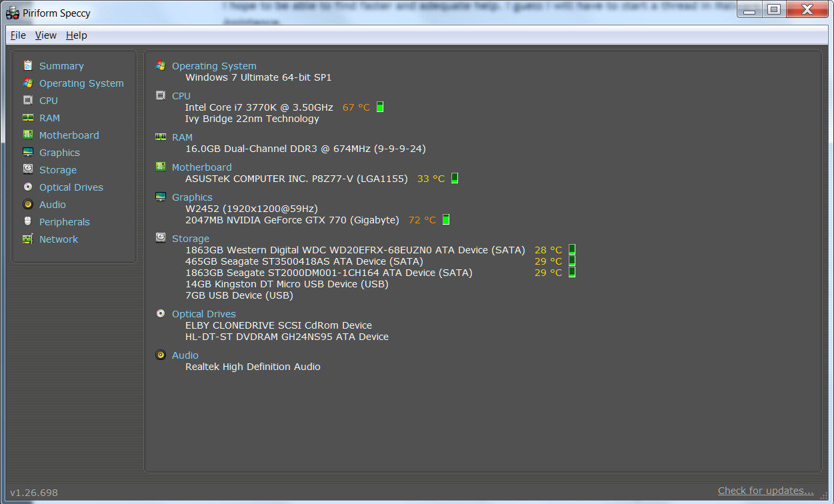This screenshot has height=504, width=834.
Task: Click the Piriform Speccy title bar app icon
Action: point(12,13)
